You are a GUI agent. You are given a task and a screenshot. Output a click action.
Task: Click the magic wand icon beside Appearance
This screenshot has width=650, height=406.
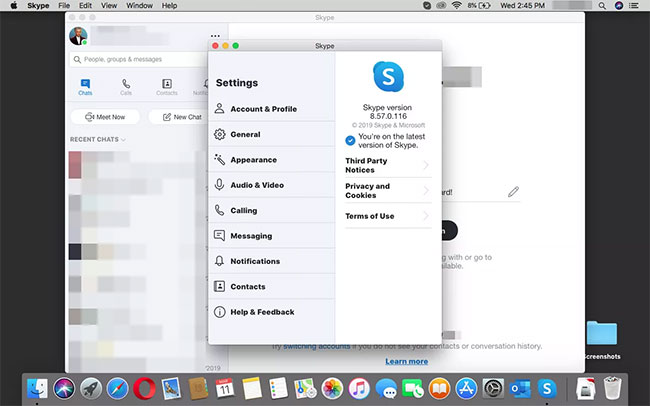point(219,160)
